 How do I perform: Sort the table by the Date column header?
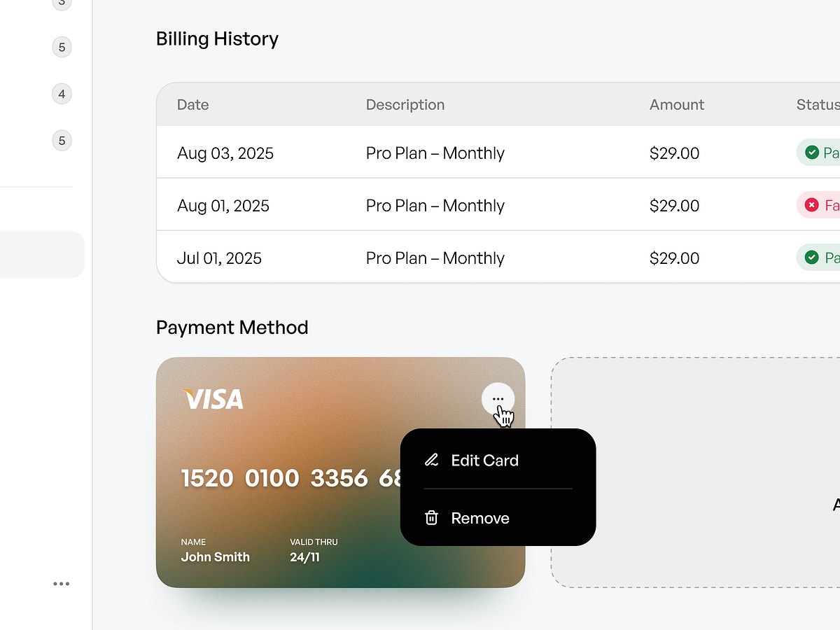click(192, 104)
